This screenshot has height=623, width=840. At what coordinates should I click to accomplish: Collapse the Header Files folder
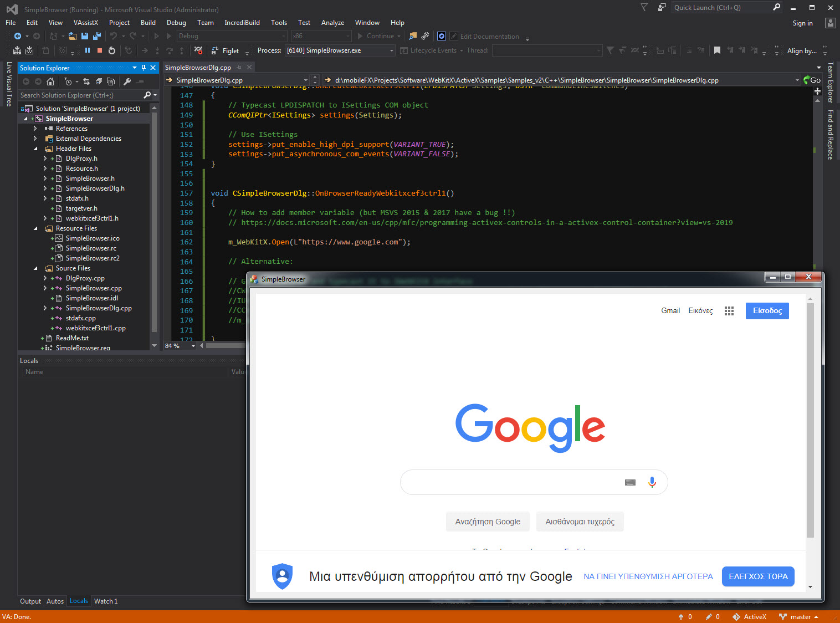35,149
